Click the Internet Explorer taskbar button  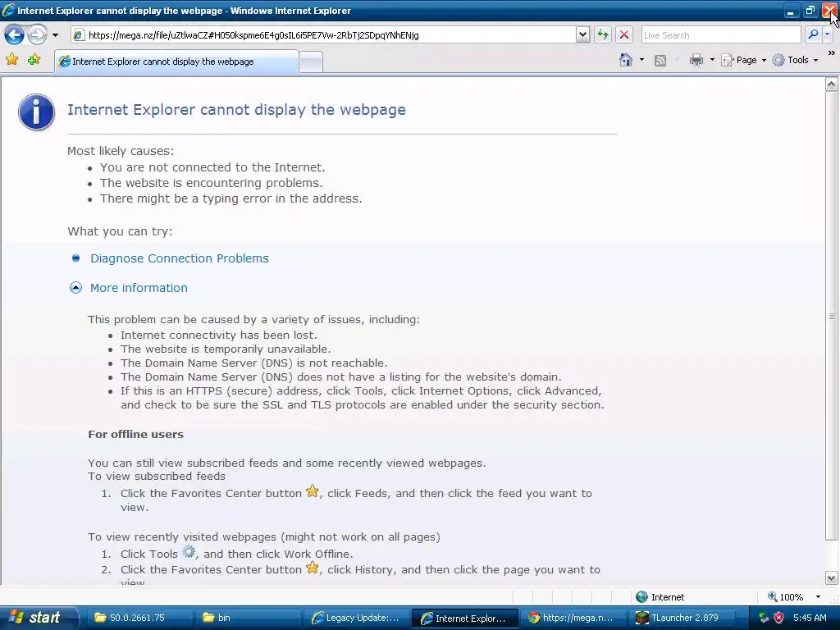(464, 618)
